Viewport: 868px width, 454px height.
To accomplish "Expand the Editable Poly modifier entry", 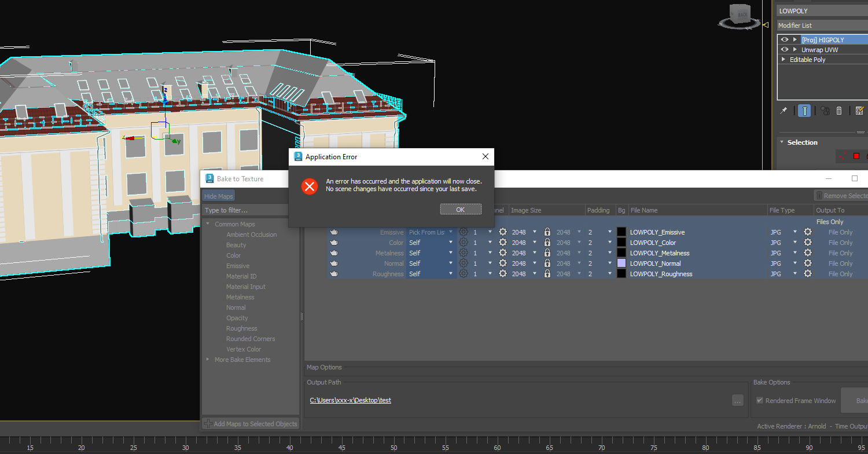I will tap(784, 60).
